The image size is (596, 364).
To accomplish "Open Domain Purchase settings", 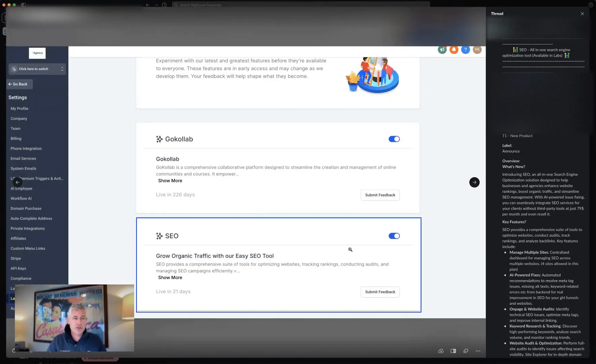I will 26,209.
